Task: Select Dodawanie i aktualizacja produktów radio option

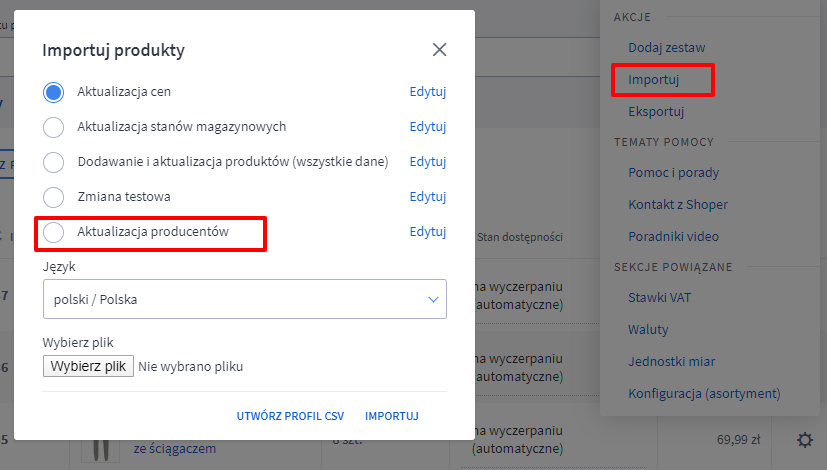Action: [x=53, y=162]
